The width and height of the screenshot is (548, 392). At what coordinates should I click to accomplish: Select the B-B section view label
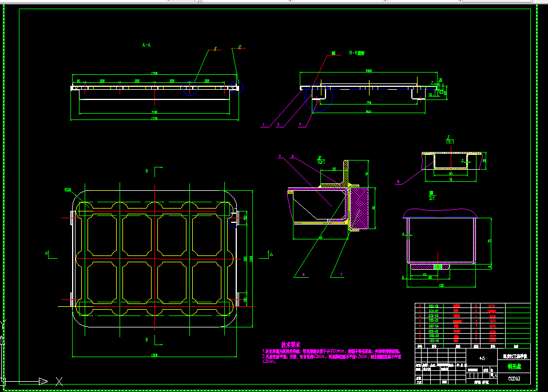(x=356, y=53)
